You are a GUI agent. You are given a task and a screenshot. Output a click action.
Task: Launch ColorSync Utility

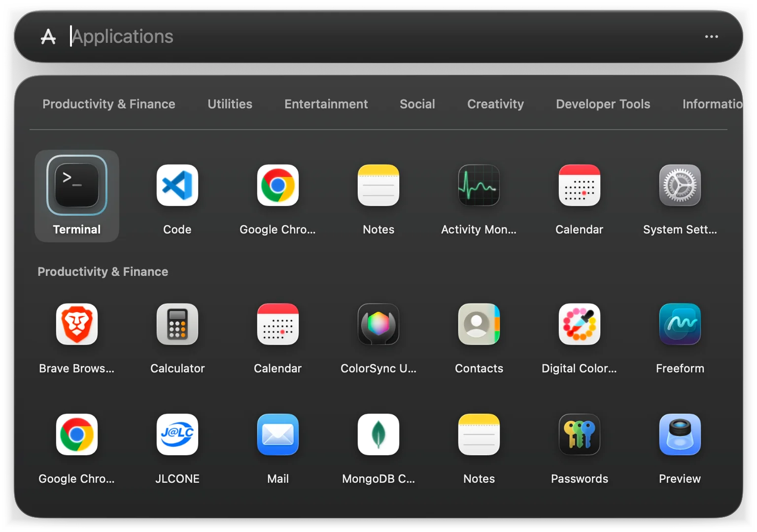pos(378,325)
